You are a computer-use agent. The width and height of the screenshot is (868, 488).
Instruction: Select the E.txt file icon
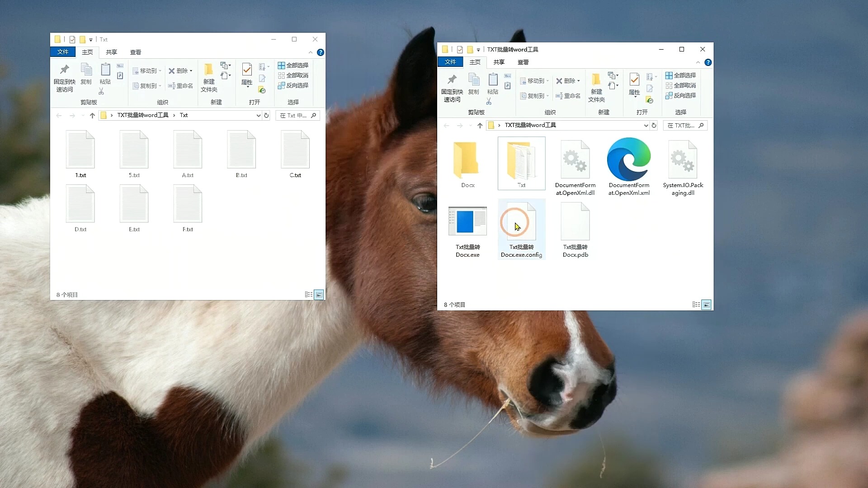(x=134, y=204)
